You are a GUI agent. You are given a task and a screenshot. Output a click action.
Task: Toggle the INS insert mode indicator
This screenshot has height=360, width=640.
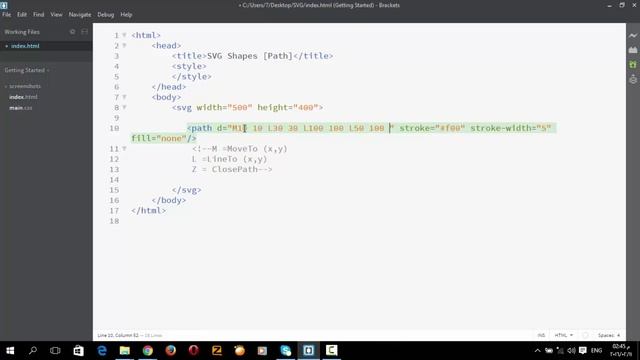(x=541, y=335)
